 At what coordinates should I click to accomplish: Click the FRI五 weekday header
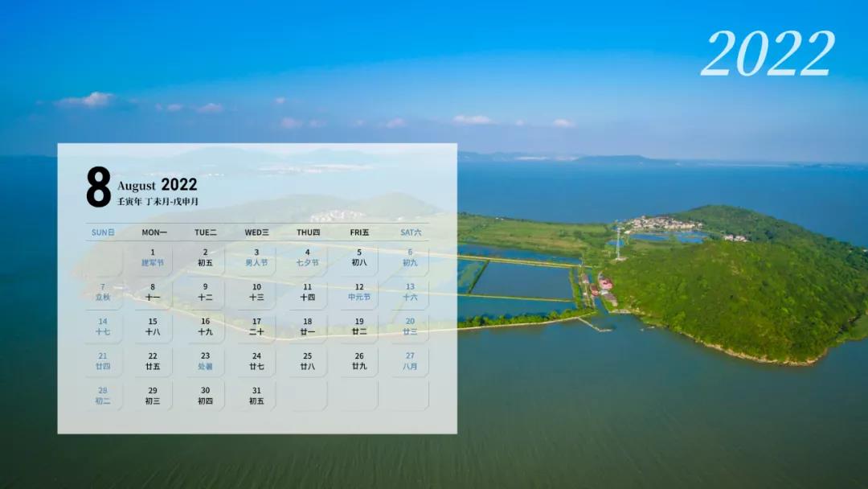pyautogui.click(x=359, y=232)
